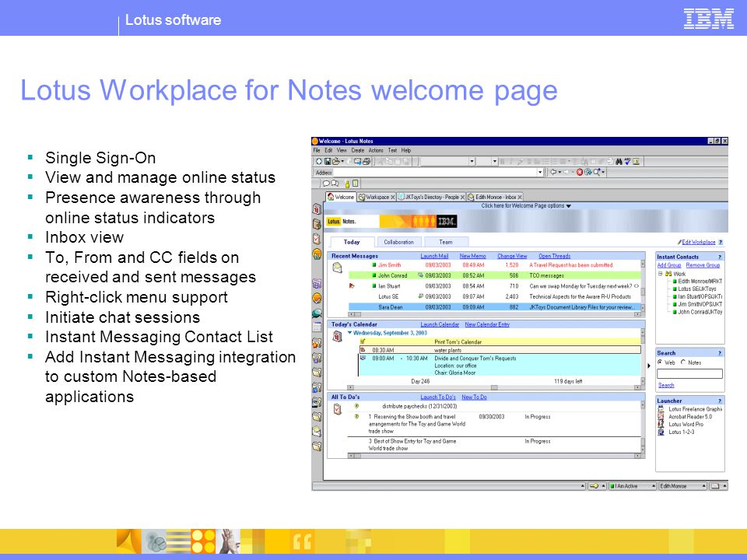Click the clipboard icon in All To Do's
This screenshot has height=560, width=747.
pyautogui.click(x=337, y=409)
